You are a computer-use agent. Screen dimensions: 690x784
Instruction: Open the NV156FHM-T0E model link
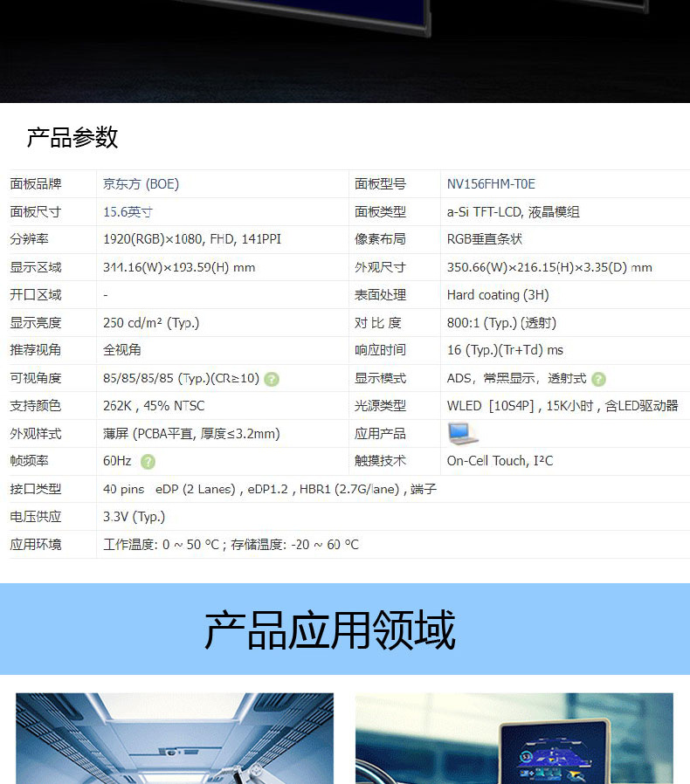[x=491, y=184]
